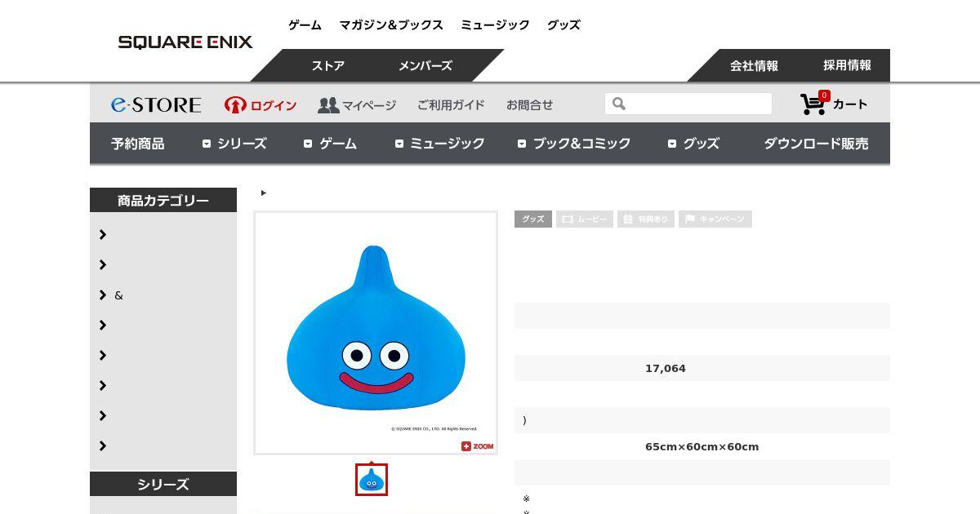Open the e-STORE home logo
This screenshot has width=980, height=514.
click(156, 104)
